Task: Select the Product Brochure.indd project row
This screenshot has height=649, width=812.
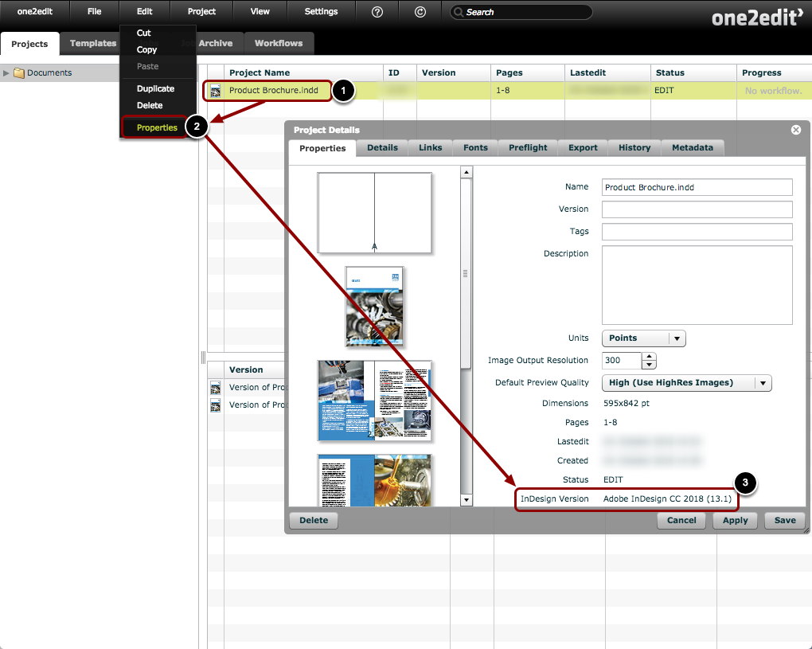Action: pos(509,91)
